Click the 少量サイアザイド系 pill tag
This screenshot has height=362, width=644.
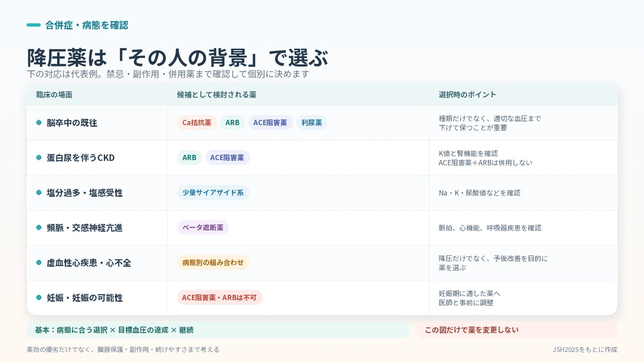tap(213, 193)
